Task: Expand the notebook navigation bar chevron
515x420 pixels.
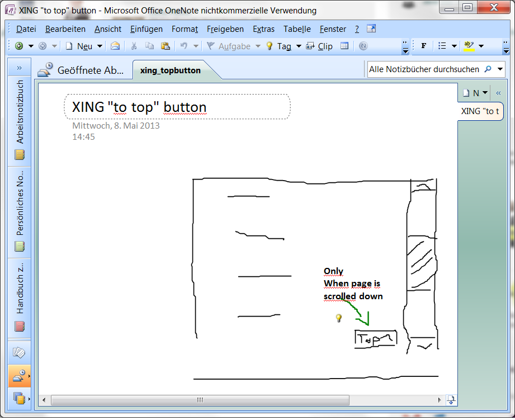Action: (x=20, y=68)
